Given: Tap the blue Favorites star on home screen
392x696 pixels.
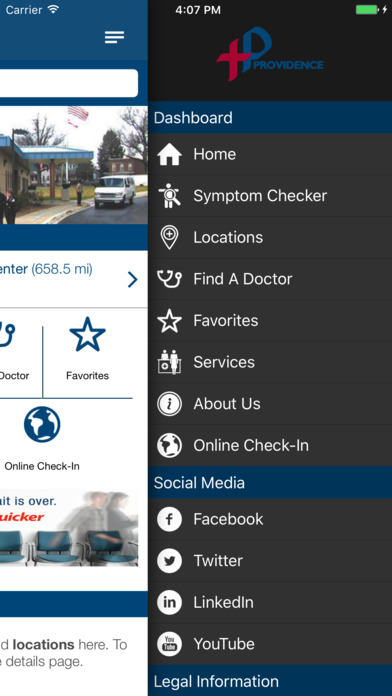Looking at the screenshot, I should tap(87, 334).
